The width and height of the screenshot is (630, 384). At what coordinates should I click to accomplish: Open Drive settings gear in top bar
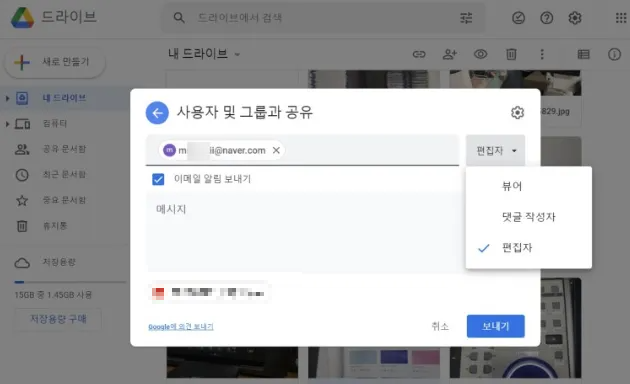pos(575,18)
